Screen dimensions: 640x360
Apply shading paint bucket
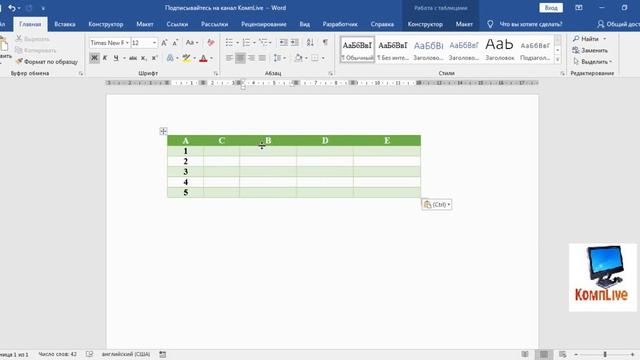(298, 58)
